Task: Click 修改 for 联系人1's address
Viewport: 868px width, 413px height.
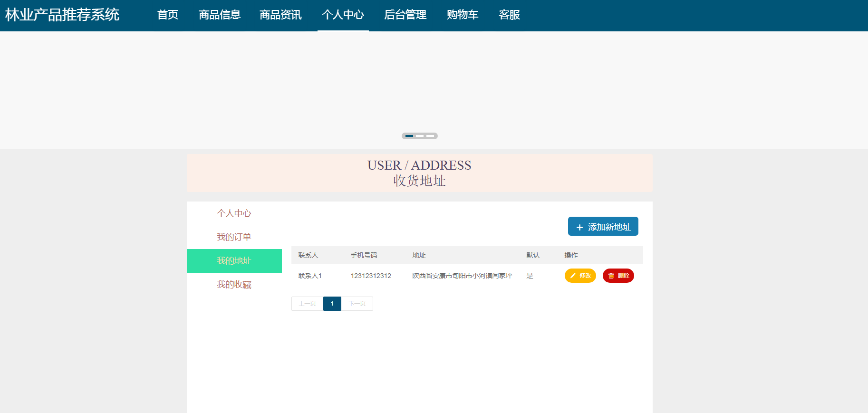Action: 580,276
